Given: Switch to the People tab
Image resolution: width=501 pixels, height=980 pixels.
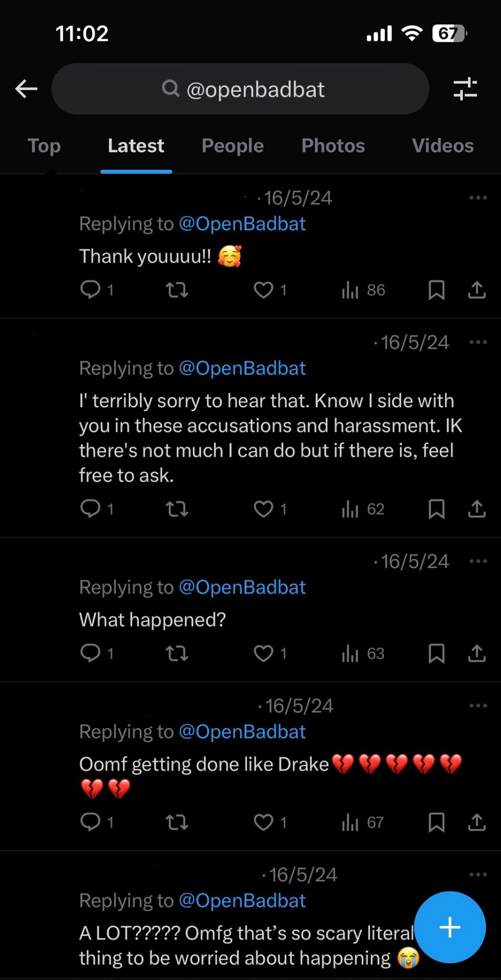Looking at the screenshot, I should (x=233, y=146).
